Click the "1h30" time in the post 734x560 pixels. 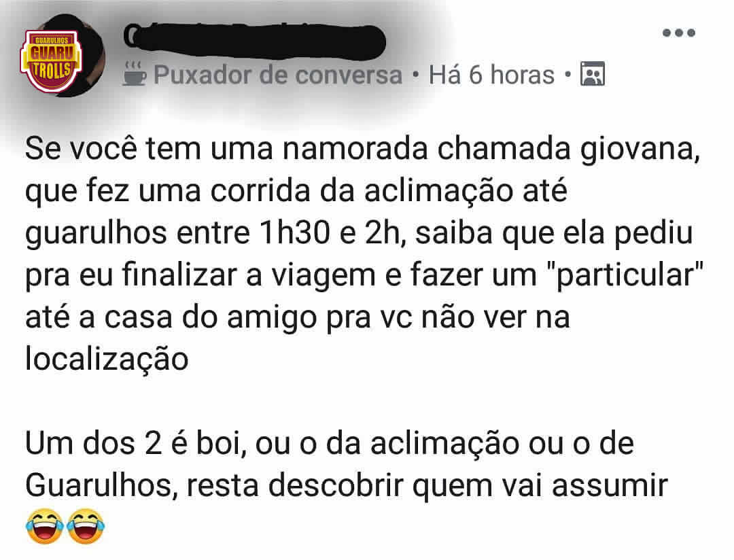click(x=294, y=233)
